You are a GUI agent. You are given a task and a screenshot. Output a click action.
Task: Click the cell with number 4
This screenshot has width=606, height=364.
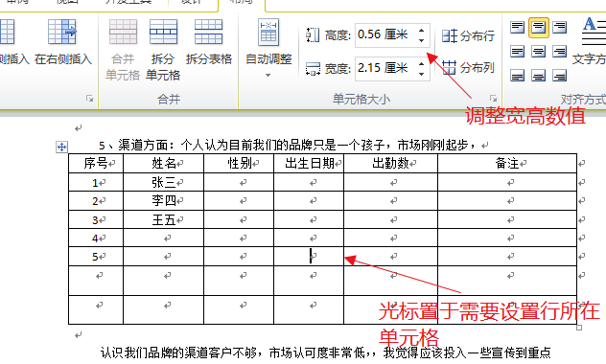(96, 238)
